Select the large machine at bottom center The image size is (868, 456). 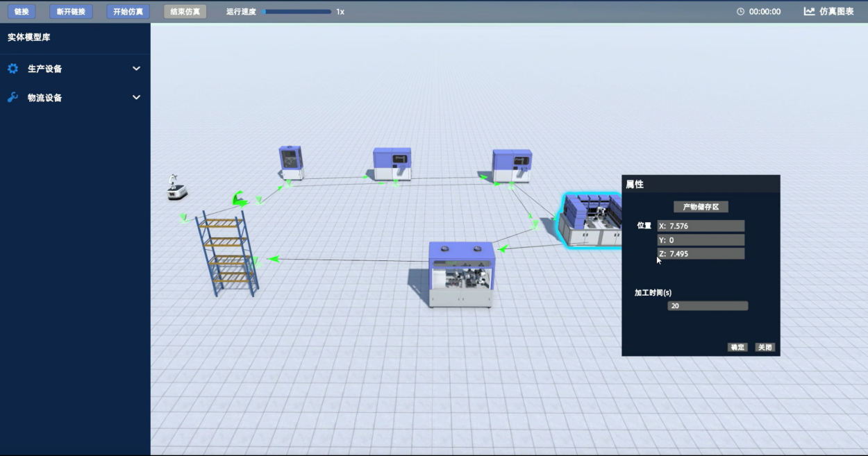[461, 274]
